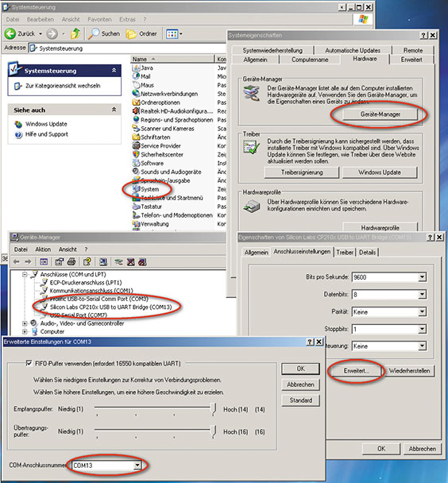Click the uninstall device icon with red X
Screen dimensions: 448x483
point(130,262)
